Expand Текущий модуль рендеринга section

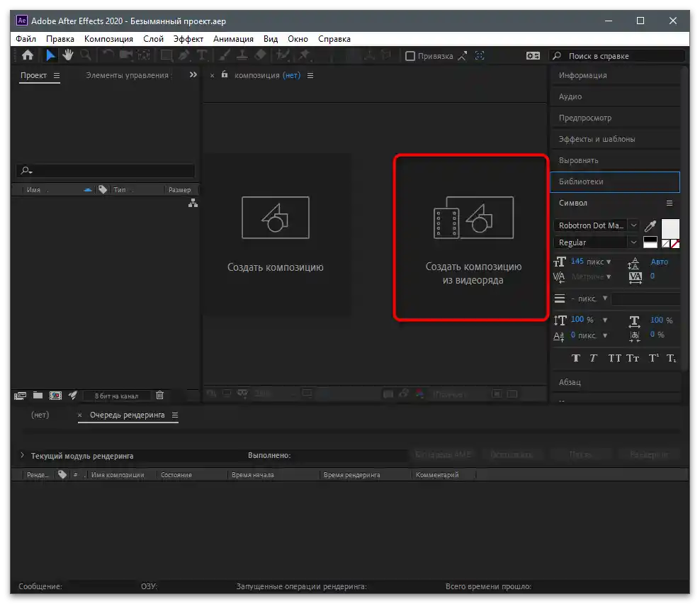tap(22, 455)
